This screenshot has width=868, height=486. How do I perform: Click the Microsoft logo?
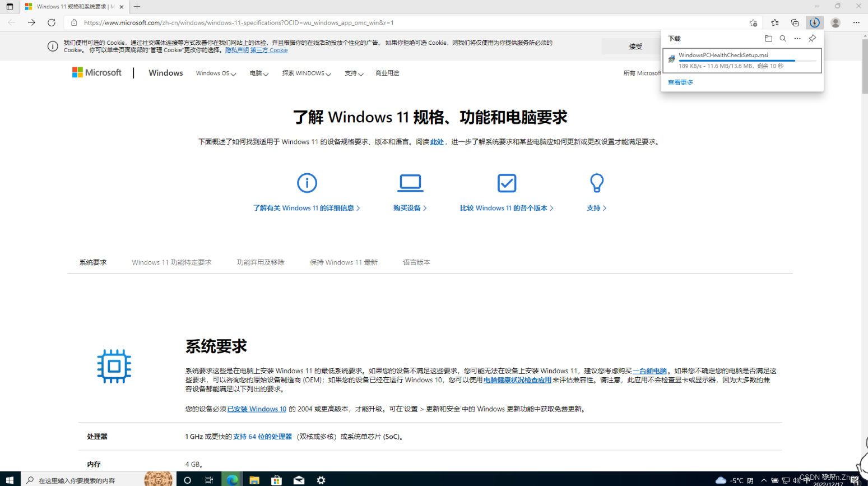(97, 73)
